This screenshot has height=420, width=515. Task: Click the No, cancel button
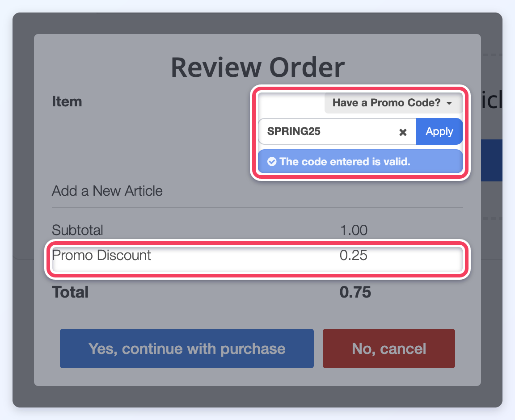[x=389, y=349]
